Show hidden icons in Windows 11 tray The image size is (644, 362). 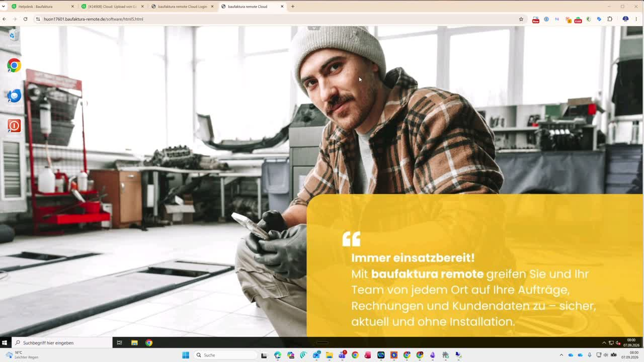click(x=561, y=355)
